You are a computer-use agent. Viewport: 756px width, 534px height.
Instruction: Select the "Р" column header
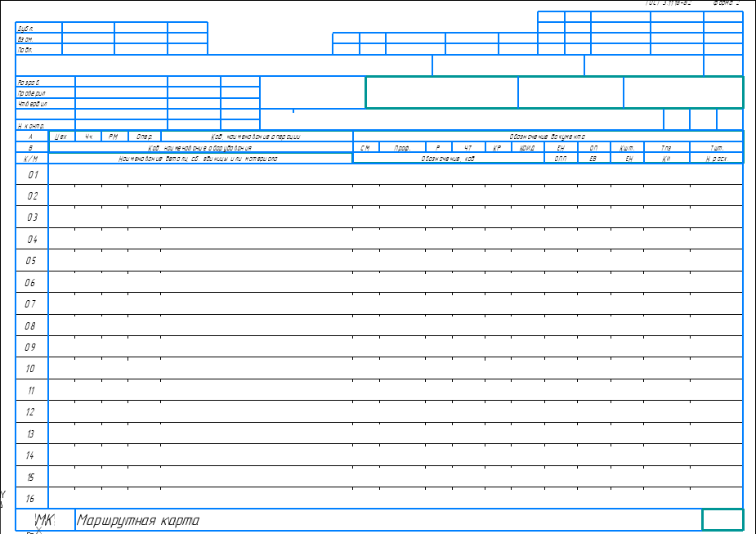(x=438, y=148)
